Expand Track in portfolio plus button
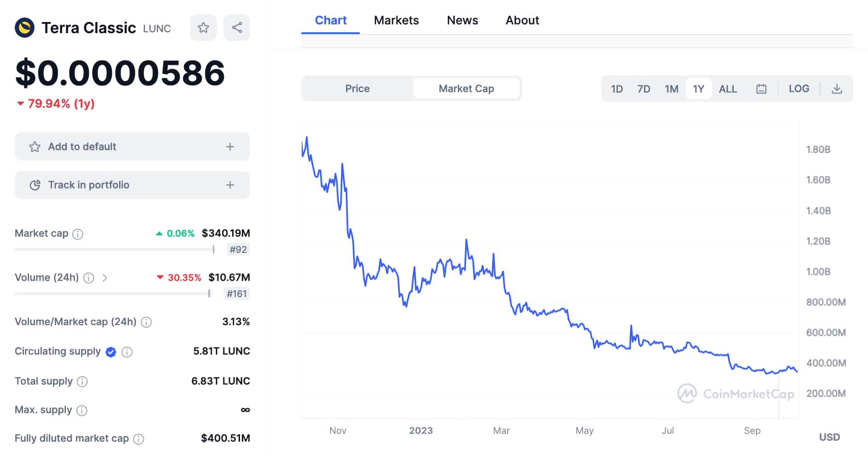Viewport: 868px width, 456px height. pyautogui.click(x=230, y=185)
